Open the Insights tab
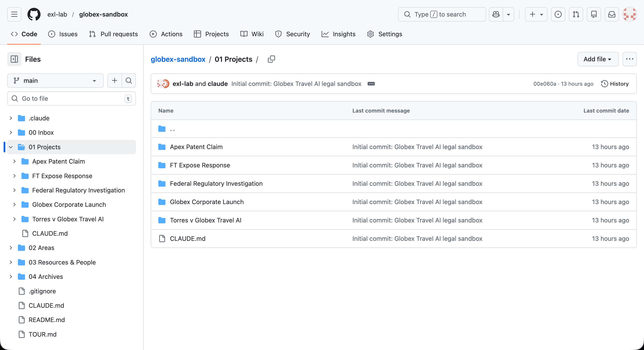Screen dimensions: 644x350 338,34
